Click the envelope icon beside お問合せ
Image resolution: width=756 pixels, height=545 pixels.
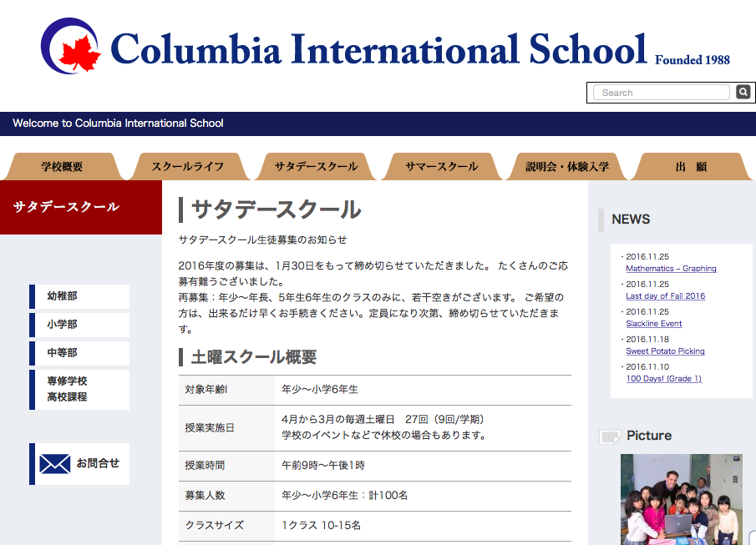pyautogui.click(x=54, y=463)
